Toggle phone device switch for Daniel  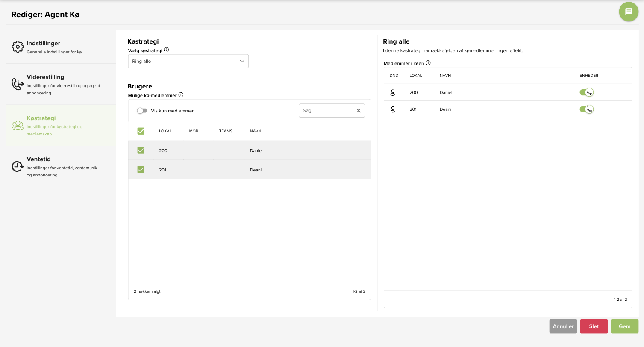coord(586,92)
